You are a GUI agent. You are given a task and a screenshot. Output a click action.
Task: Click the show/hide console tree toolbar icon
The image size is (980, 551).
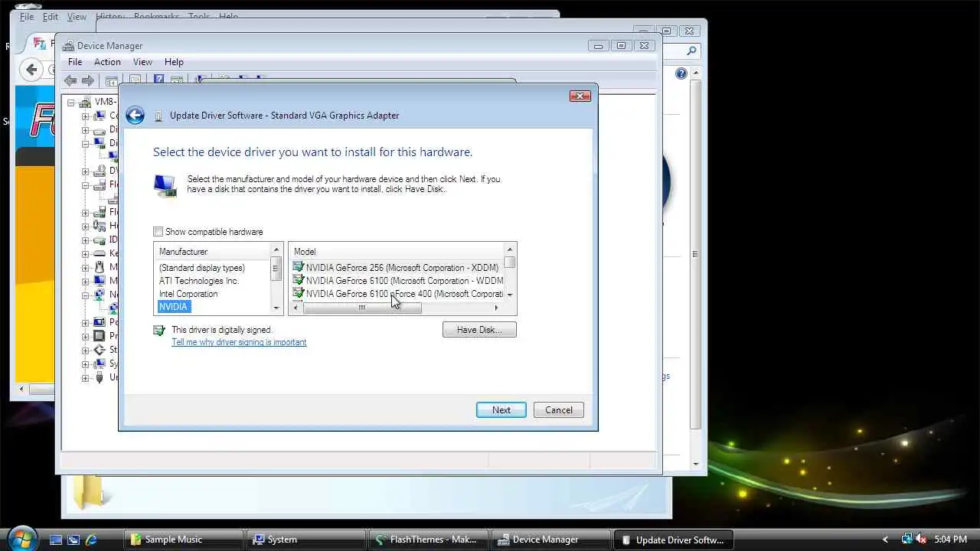coord(112,80)
